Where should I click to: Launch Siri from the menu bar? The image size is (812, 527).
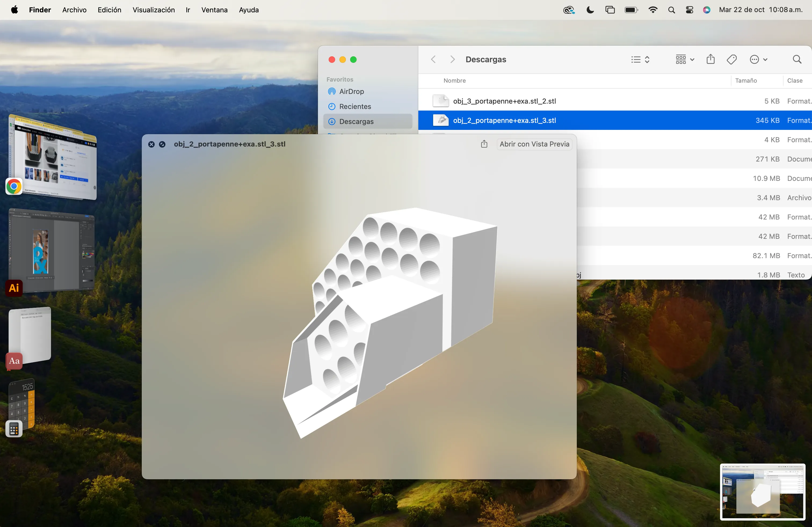pos(706,10)
